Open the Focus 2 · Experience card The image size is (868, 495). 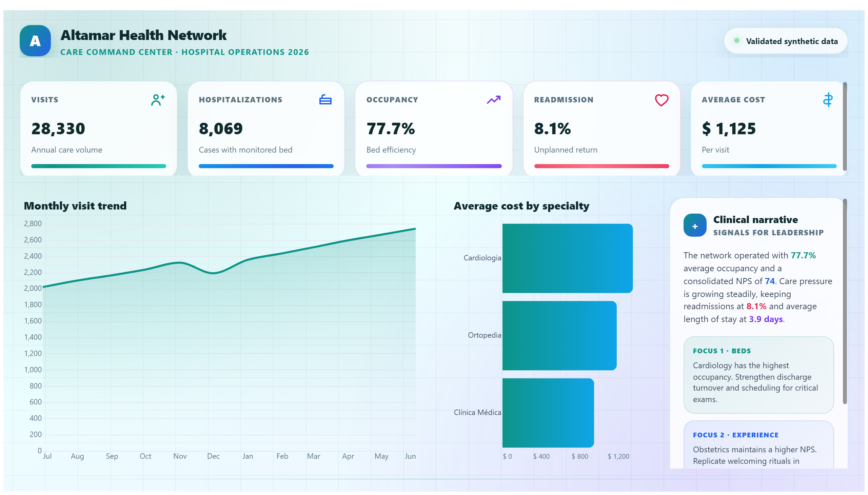point(758,444)
